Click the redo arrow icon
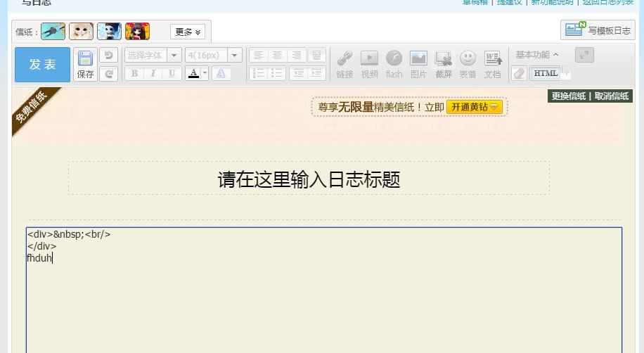The width and height of the screenshot is (644, 353). [109, 74]
